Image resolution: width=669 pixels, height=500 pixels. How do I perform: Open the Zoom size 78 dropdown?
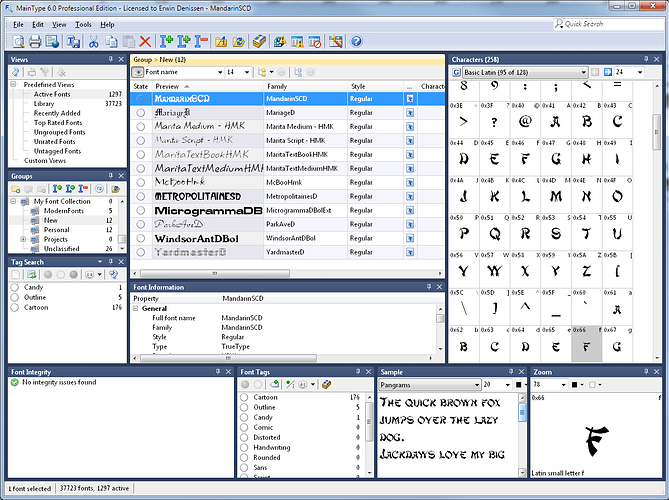click(563, 384)
